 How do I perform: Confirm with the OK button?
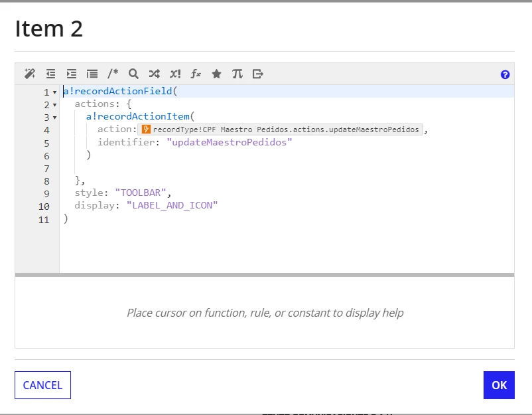click(499, 385)
